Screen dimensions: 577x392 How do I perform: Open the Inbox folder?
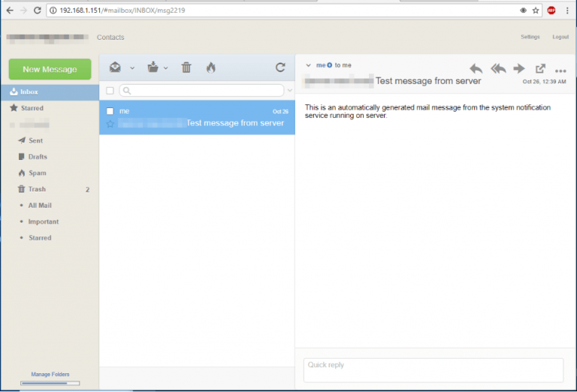click(50, 92)
